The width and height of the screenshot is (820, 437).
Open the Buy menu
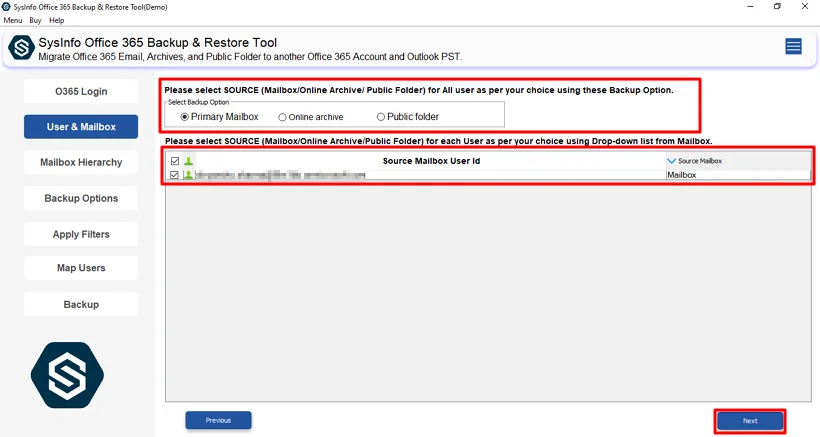click(35, 20)
